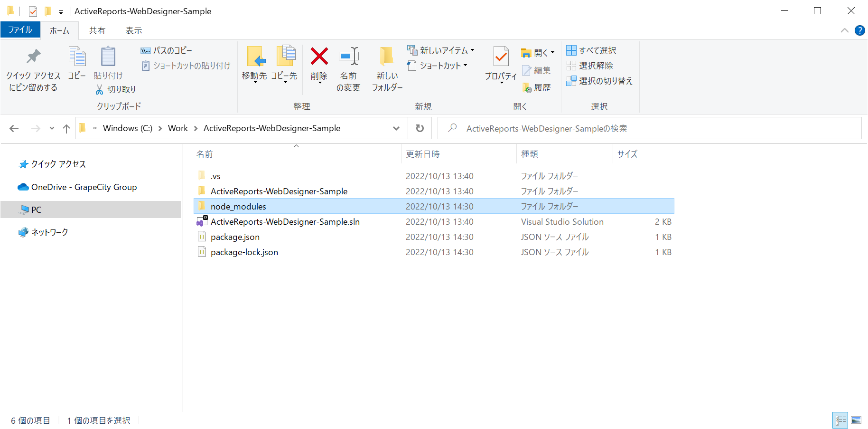Invert Selection (選択の切り替え)
Image resolution: width=868 pixels, height=429 pixels.
tap(599, 81)
